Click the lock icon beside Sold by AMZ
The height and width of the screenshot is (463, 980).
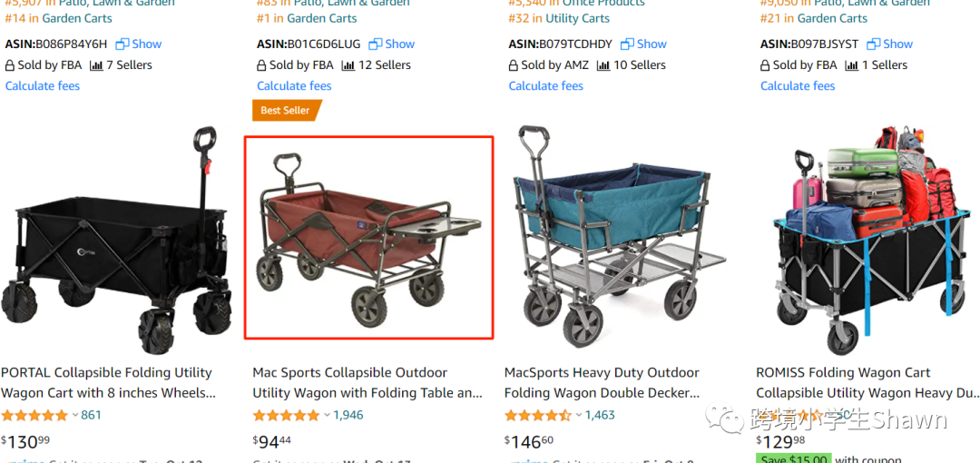pyautogui.click(x=514, y=65)
